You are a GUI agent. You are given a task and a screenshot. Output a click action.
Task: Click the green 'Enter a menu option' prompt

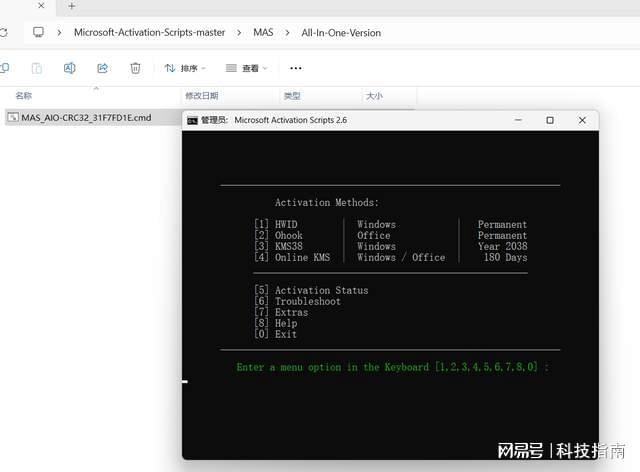click(x=393, y=367)
